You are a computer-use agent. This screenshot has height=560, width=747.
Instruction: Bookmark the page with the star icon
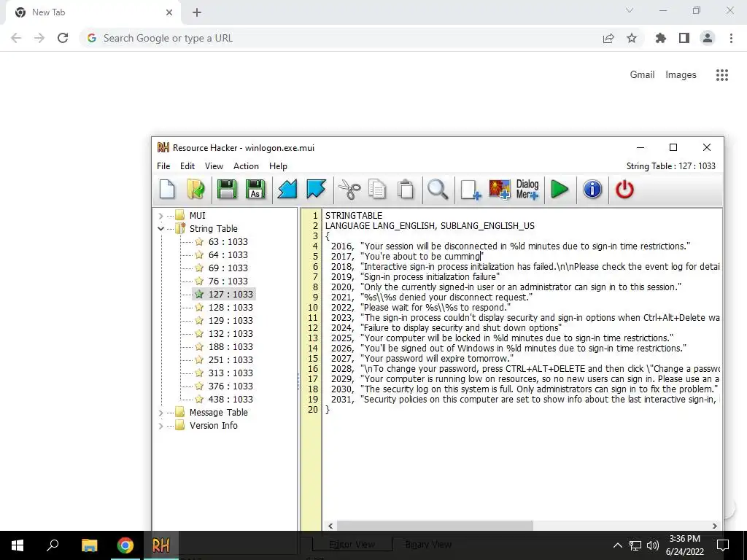632,38
